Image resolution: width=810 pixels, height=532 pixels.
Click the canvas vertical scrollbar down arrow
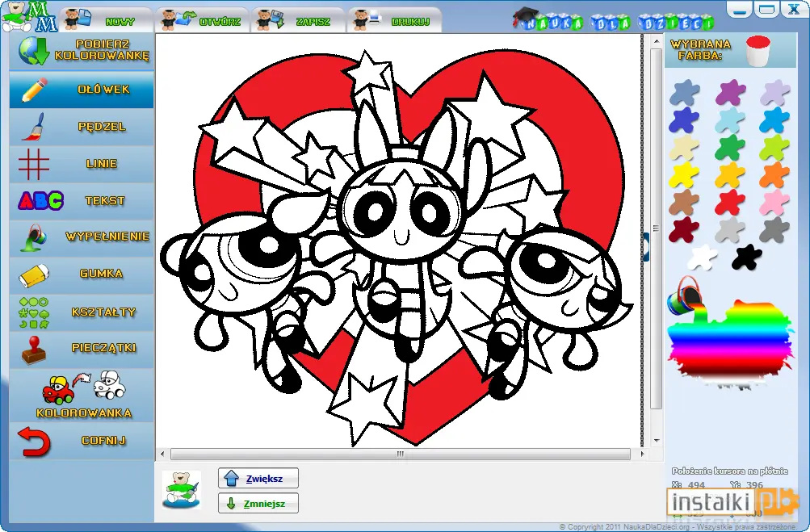pyautogui.click(x=656, y=441)
